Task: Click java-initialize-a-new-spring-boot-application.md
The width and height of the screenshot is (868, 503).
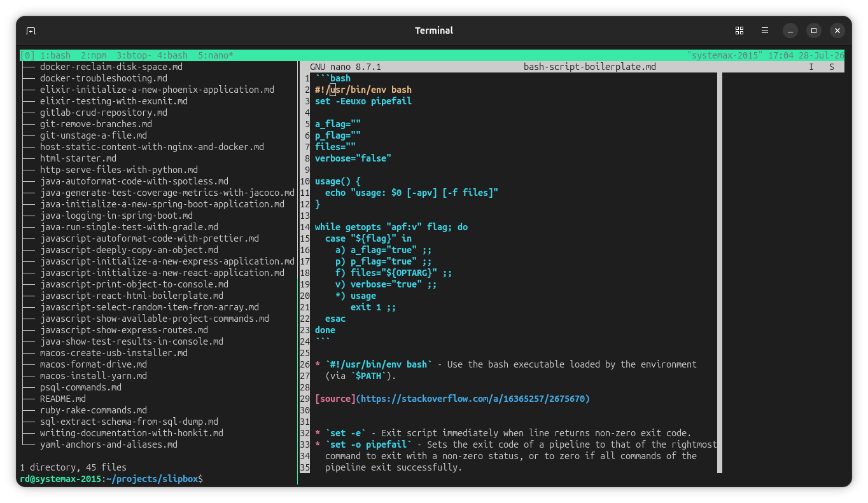Action: tap(162, 204)
